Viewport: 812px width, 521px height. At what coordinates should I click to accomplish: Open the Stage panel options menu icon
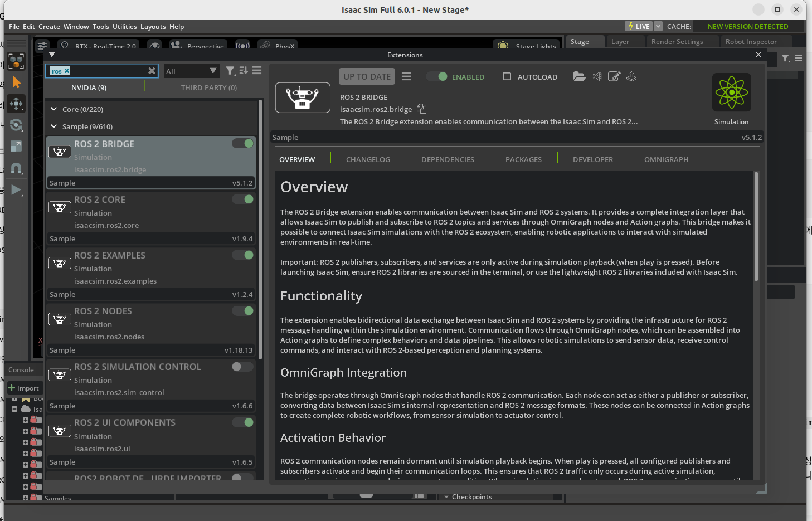tap(799, 58)
